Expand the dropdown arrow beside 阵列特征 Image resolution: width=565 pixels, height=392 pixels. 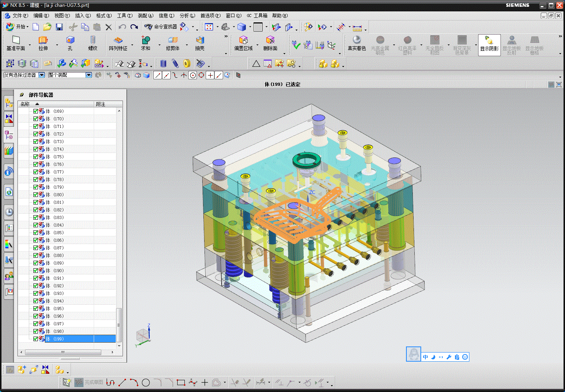point(132,44)
